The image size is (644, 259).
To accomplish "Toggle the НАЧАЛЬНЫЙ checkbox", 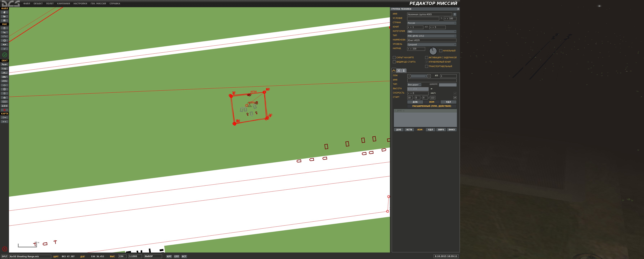I will tap(441, 51).
